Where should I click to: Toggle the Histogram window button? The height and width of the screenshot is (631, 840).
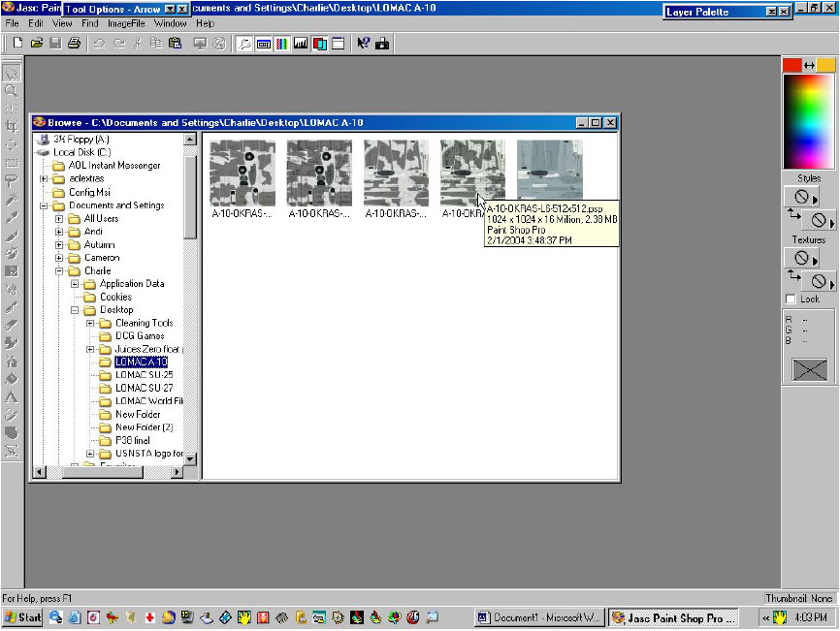[x=301, y=44]
